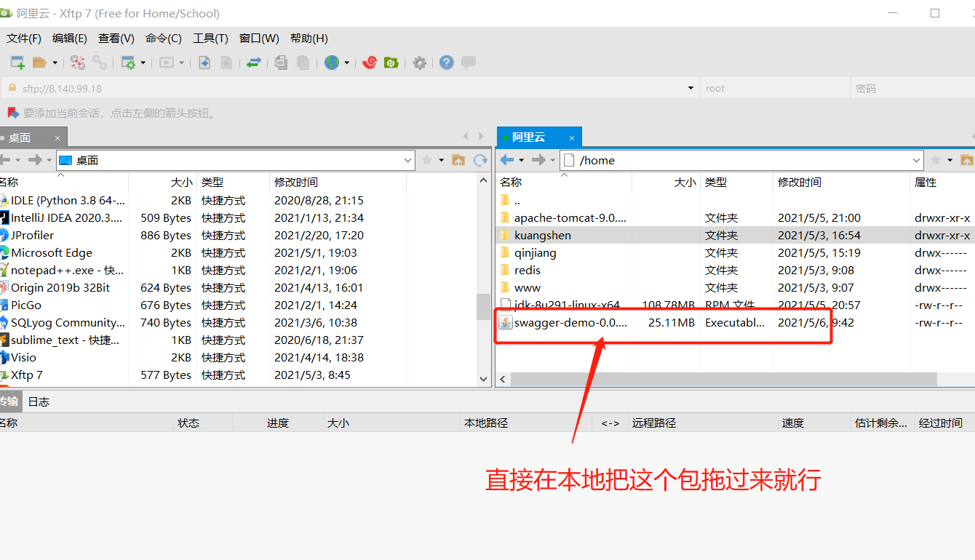
Task: Expand the globe icon dropdown arrow
Action: pos(346,63)
